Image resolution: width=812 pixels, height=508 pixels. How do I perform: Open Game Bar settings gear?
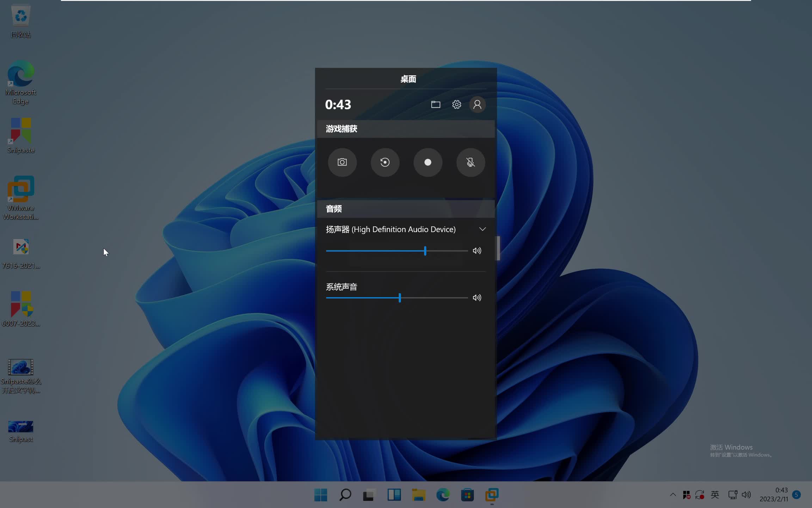[456, 104]
